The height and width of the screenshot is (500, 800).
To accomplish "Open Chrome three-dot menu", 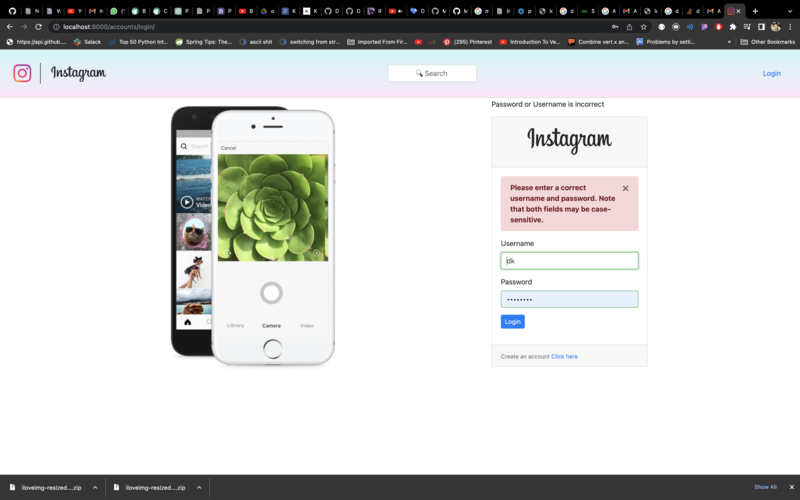I will pos(790,27).
